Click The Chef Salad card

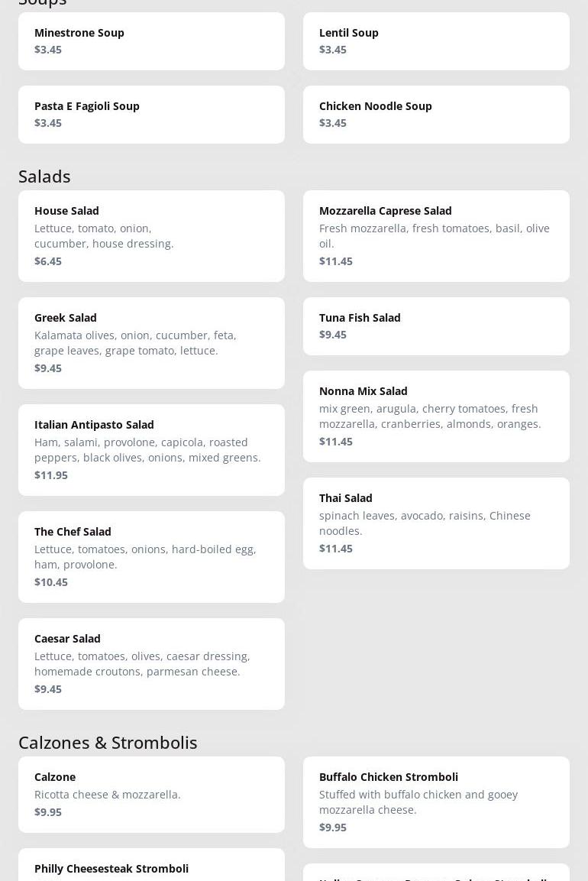(x=151, y=557)
